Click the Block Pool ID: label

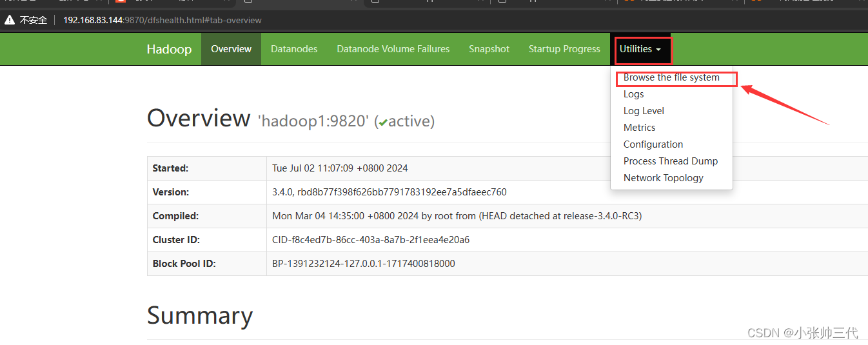pyautogui.click(x=184, y=264)
